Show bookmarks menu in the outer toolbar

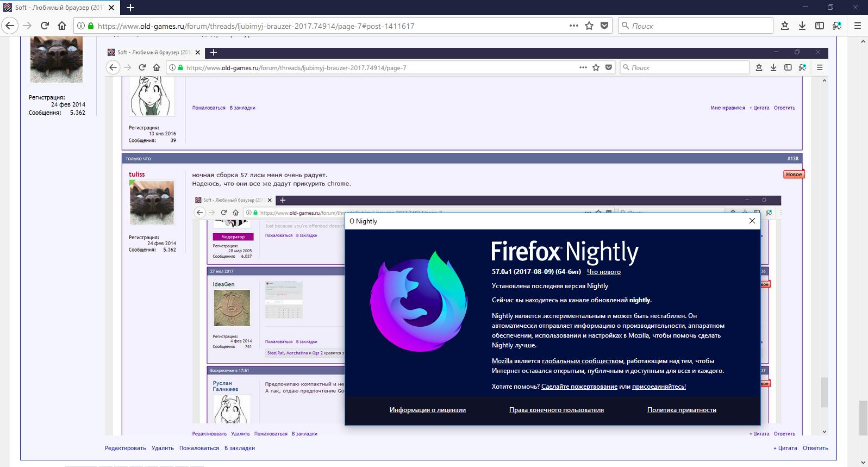[x=785, y=26]
